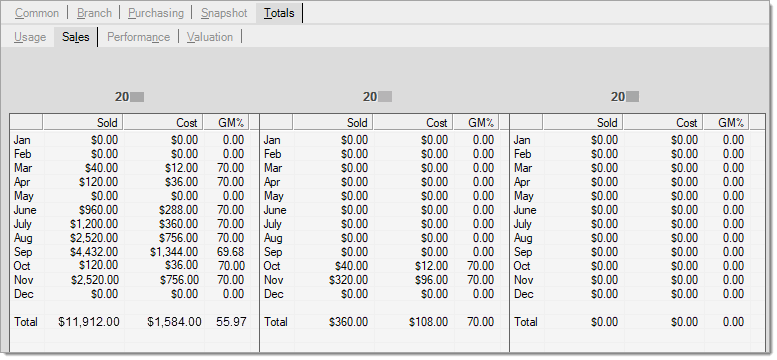Select the $12.00 Mar cost in first table

(181, 168)
